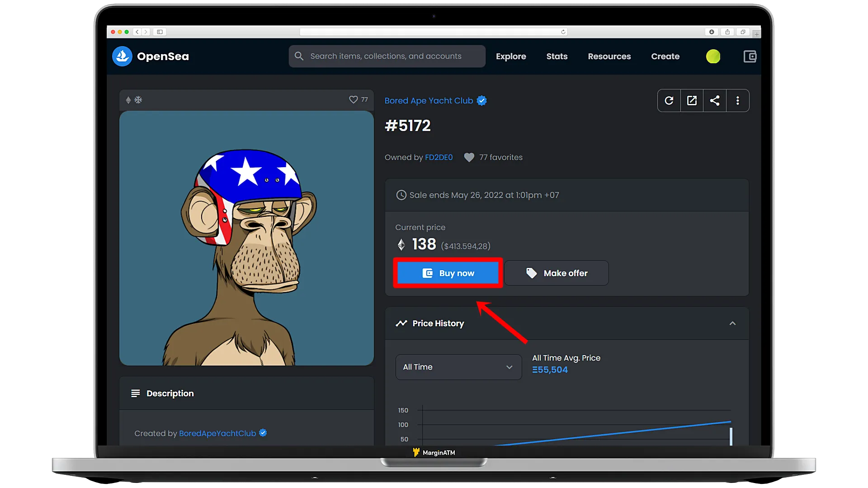Open the Explore menu item
This screenshot has width=868, height=488.
511,56
